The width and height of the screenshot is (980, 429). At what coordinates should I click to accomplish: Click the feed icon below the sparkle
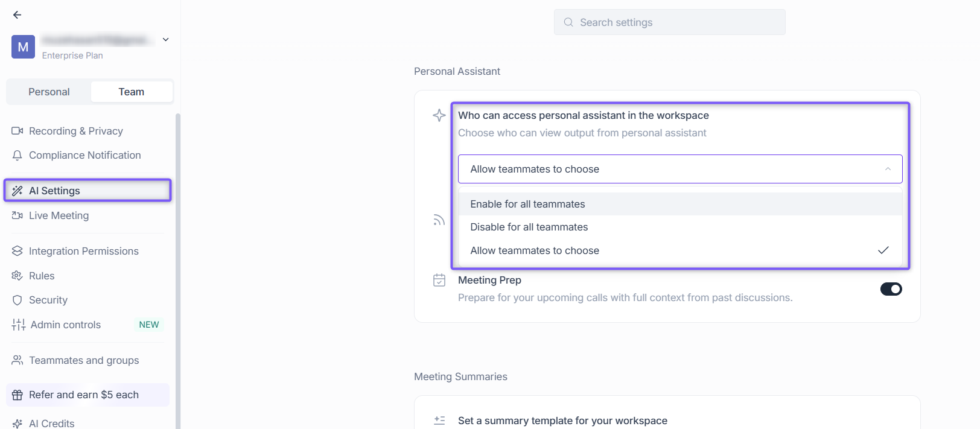pos(439,220)
